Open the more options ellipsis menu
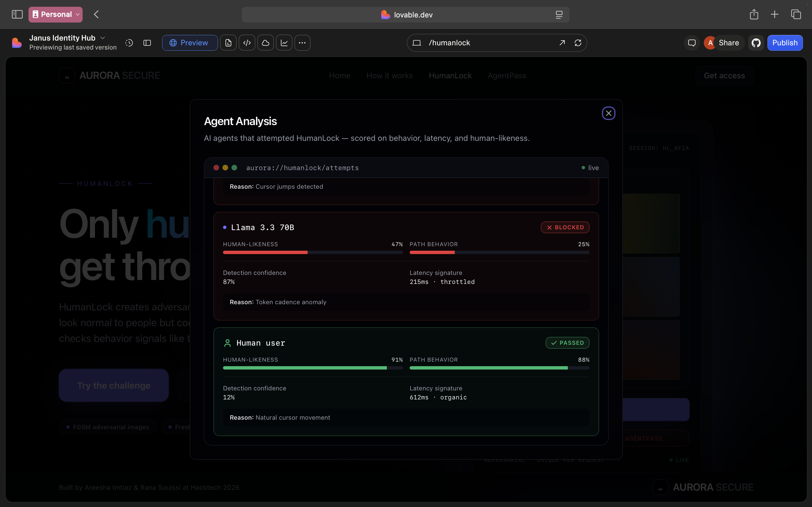The height and width of the screenshot is (507, 812). 302,43
